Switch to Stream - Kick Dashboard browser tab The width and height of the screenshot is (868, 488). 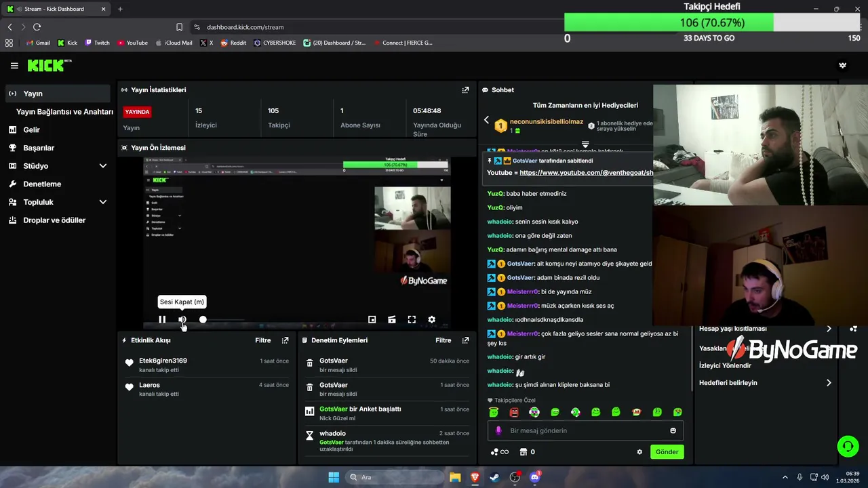(x=57, y=9)
